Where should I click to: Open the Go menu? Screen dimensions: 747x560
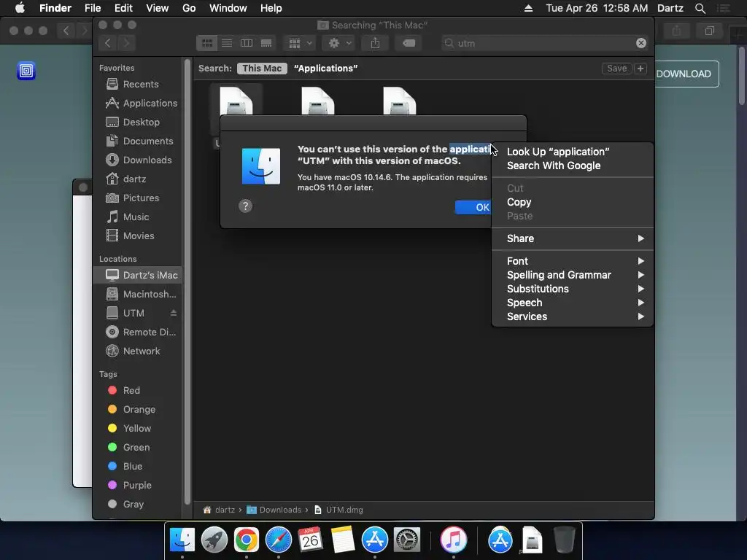coord(189,8)
